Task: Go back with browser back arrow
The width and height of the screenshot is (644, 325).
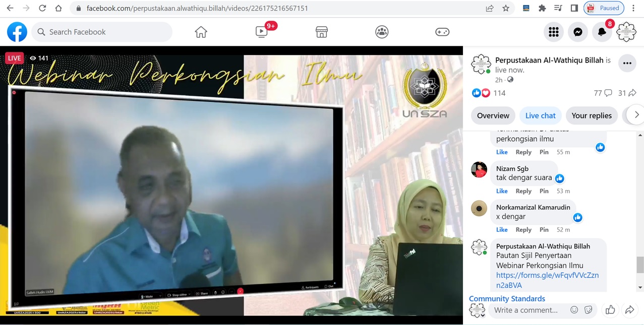Action: tap(10, 8)
